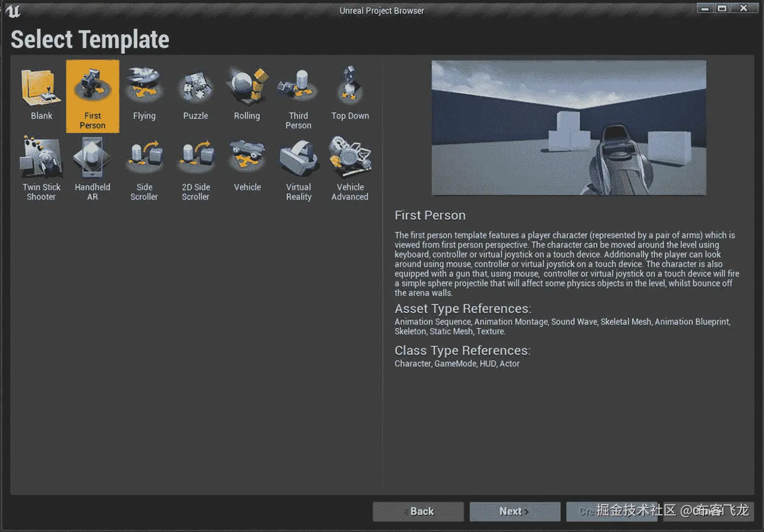Click the Asset Type References heading
The height and width of the screenshot is (532, 764).
(x=463, y=309)
